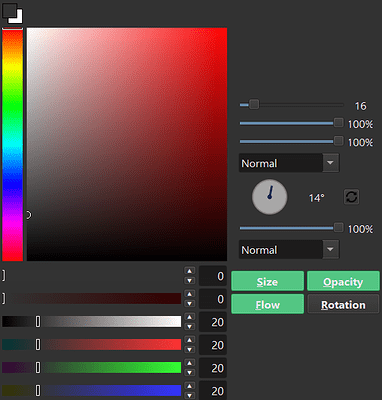Screen dimensions: 382x400
Task: Click down arrow beside the gray slider
Action: tap(190, 327)
